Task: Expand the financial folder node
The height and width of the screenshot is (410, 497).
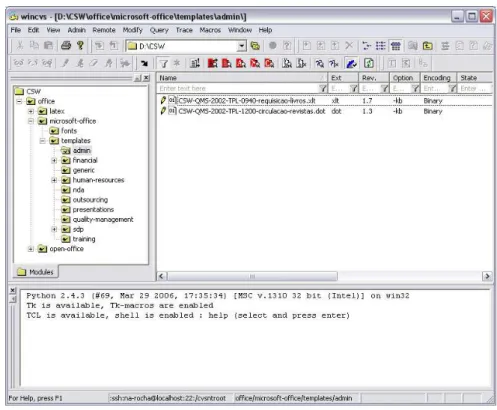Action: click(54, 160)
